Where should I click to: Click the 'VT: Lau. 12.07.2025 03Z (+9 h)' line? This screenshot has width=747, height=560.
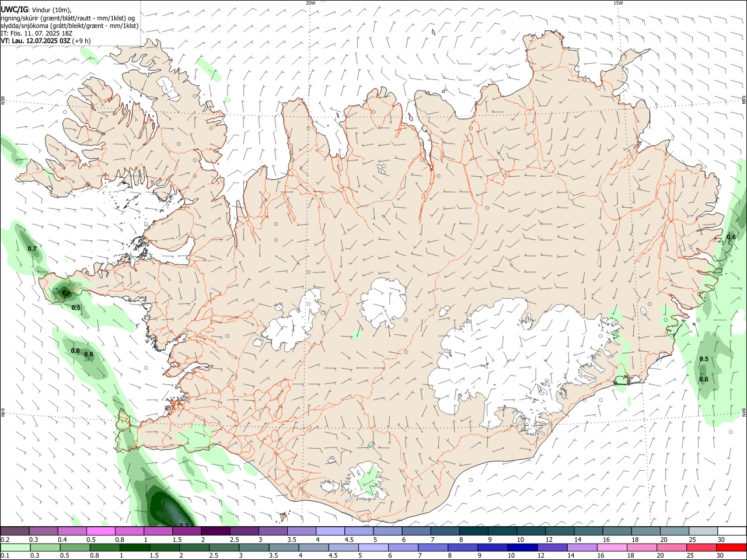pos(45,41)
